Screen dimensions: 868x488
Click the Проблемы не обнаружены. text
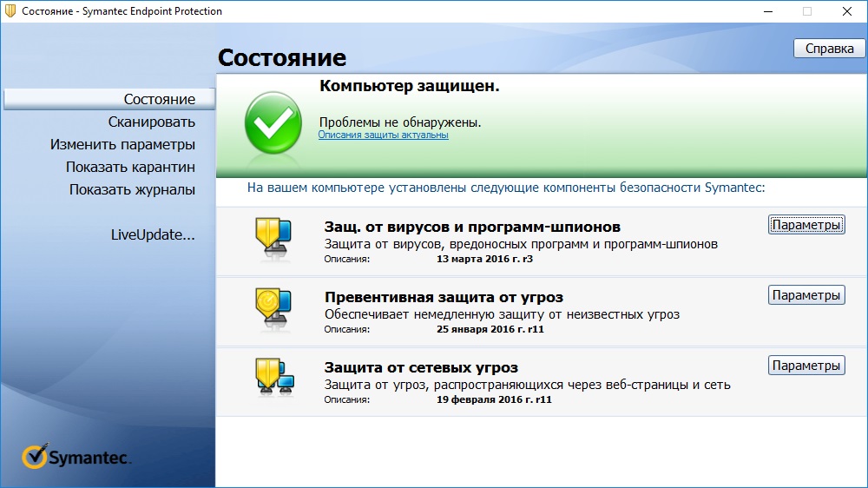400,122
